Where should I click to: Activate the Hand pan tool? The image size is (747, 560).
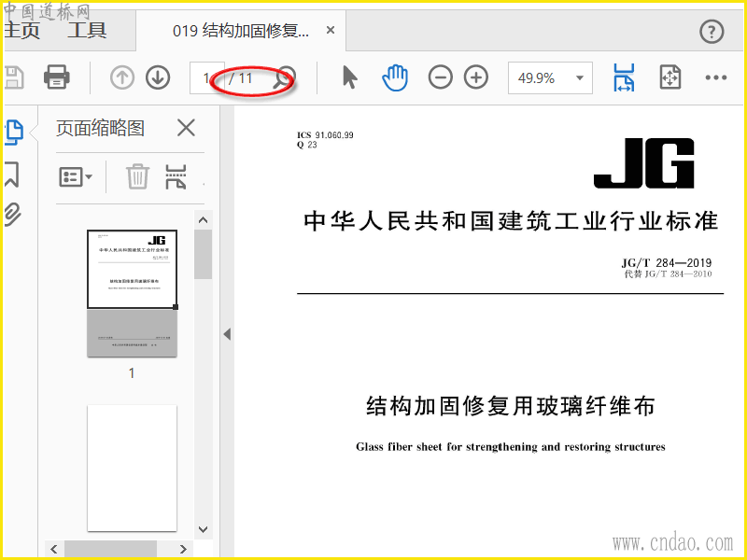coord(395,77)
